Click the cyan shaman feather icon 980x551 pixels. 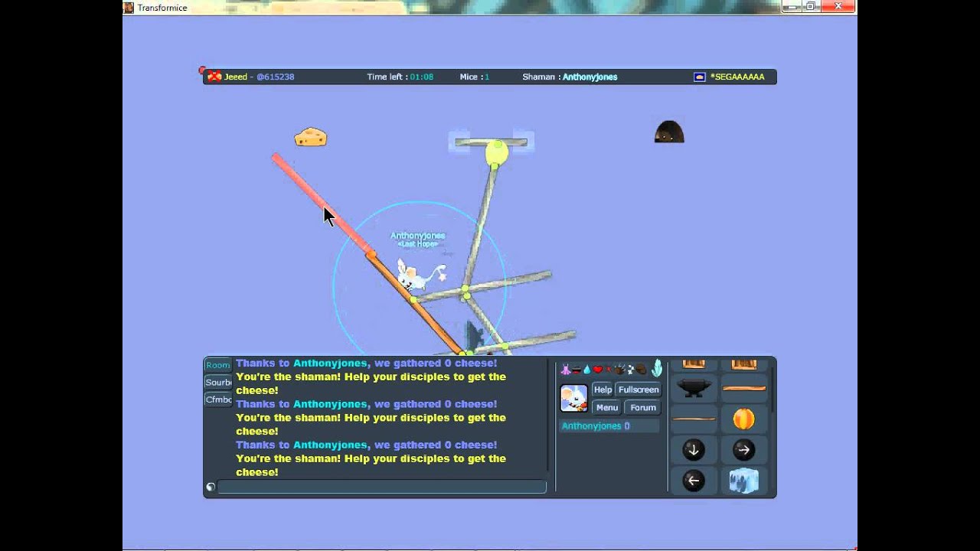click(657, 368)
